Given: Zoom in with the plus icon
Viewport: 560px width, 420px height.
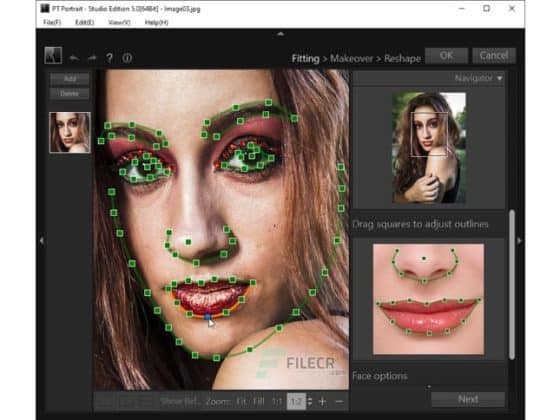Looking at the screenshot, I should 322,402.
